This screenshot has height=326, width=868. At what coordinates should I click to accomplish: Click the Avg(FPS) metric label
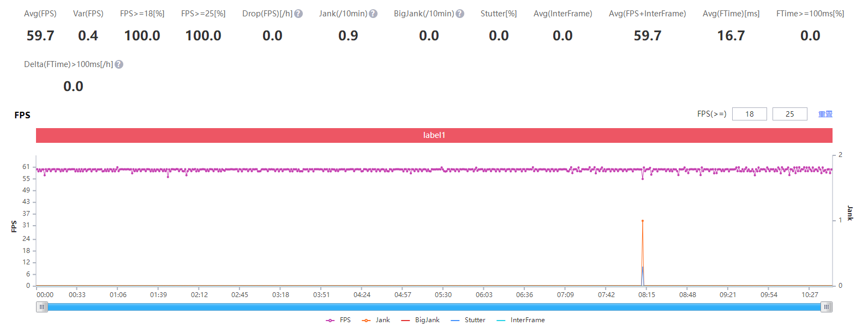(x=40, y=14)
